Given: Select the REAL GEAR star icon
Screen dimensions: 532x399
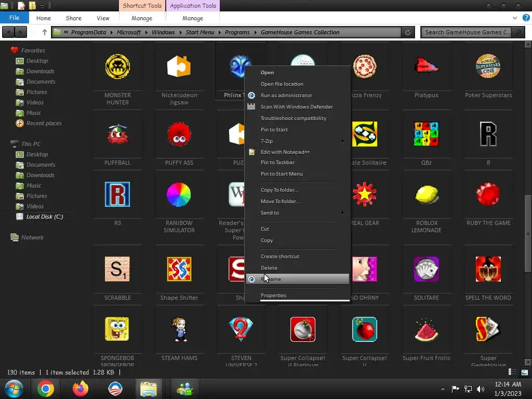Looking at the screenshot, I should tap(364, 194).
